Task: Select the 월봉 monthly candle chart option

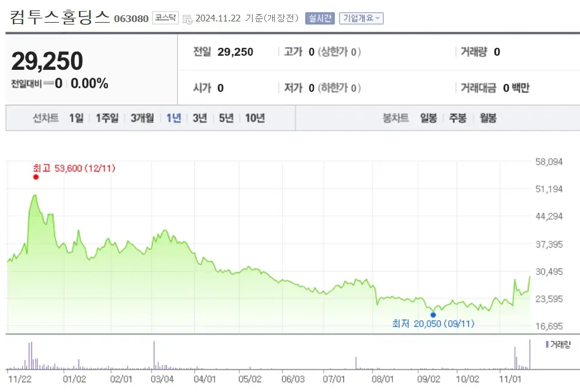Action: coord(487,118)
